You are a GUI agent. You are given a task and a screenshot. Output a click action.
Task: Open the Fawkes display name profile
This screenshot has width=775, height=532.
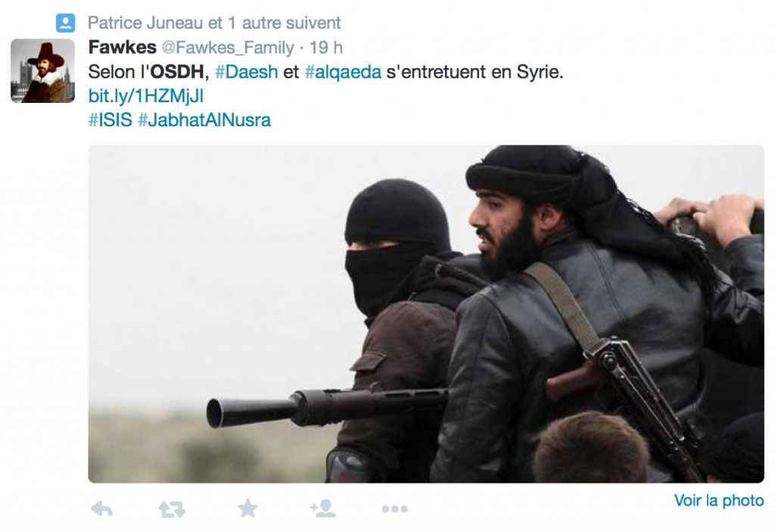click(x=123, y=48)
